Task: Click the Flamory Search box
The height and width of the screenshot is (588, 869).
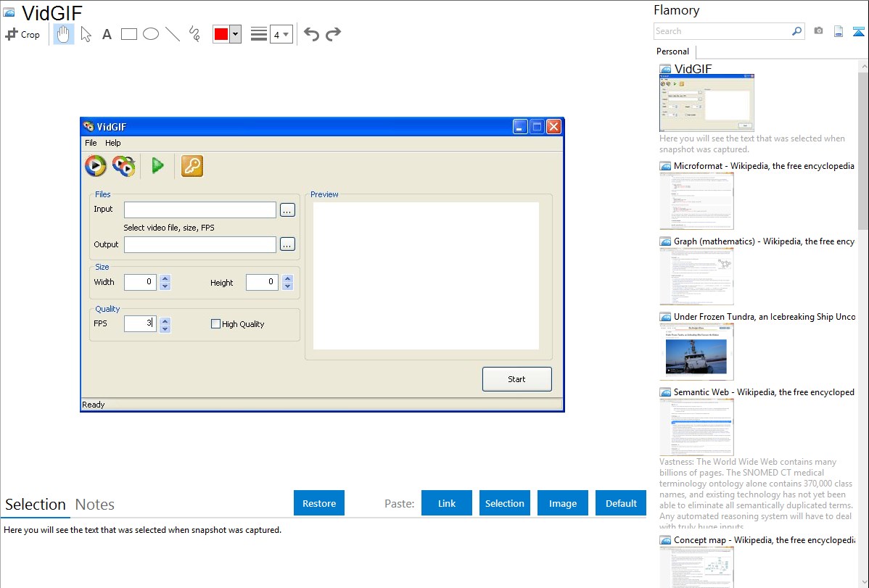Action: 722,31
